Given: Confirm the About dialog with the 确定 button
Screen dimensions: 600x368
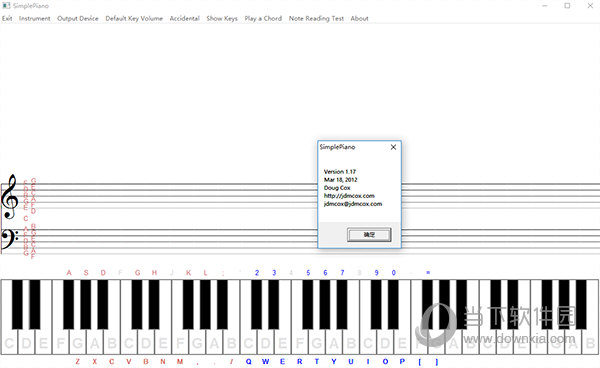Looking at the screenshot, I should coord(369,234).
